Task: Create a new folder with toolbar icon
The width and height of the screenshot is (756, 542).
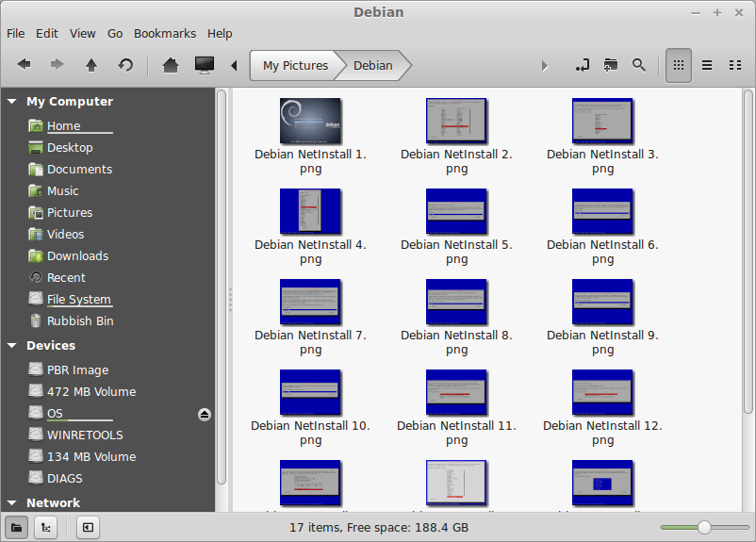Action: point(611,65)
